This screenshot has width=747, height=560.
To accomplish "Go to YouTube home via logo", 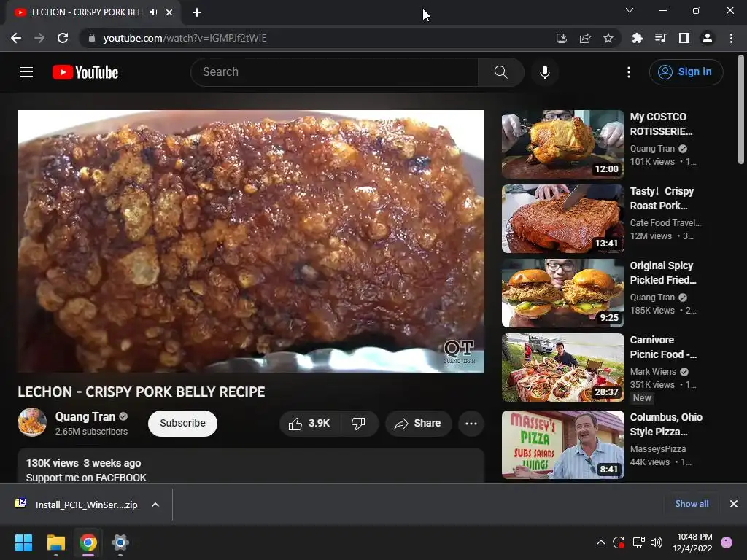I will tap(85, 72).
